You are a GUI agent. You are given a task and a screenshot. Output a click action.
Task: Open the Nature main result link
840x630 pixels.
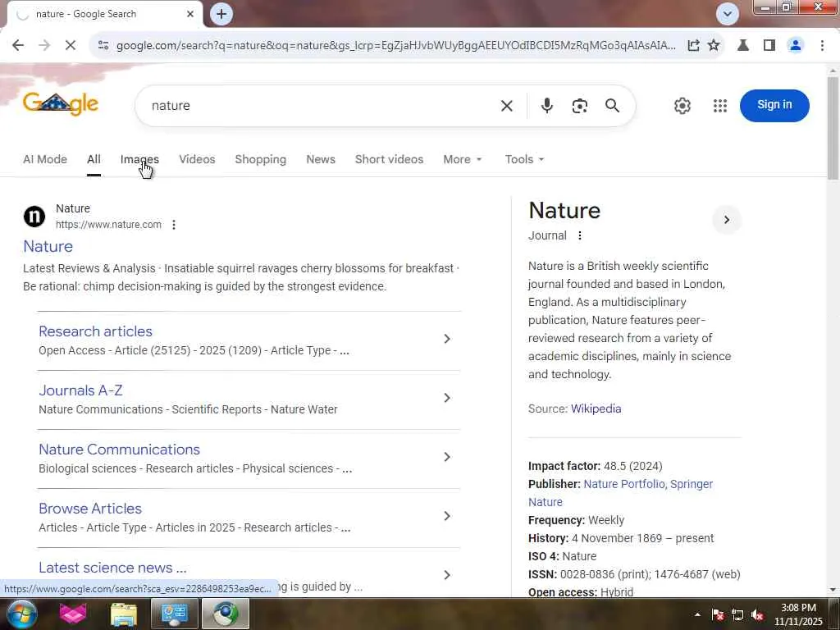pyautogui.click(x=48, y=246)
